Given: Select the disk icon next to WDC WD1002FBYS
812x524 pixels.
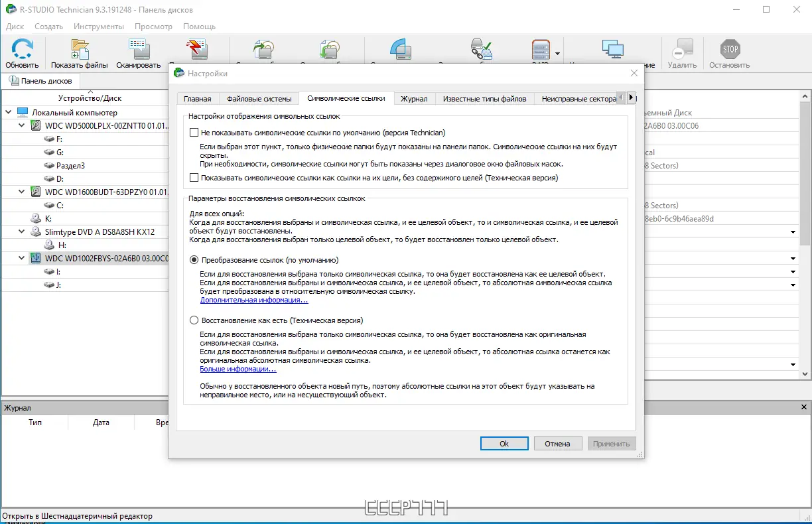Looking at the screenshot, I should tap(34, 259).
